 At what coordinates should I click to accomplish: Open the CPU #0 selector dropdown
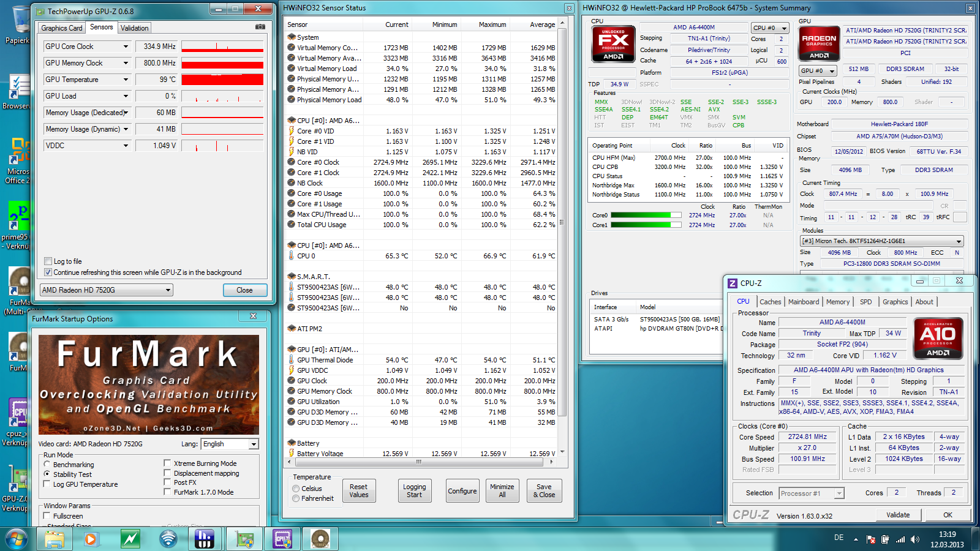click(x=770, y=28)
